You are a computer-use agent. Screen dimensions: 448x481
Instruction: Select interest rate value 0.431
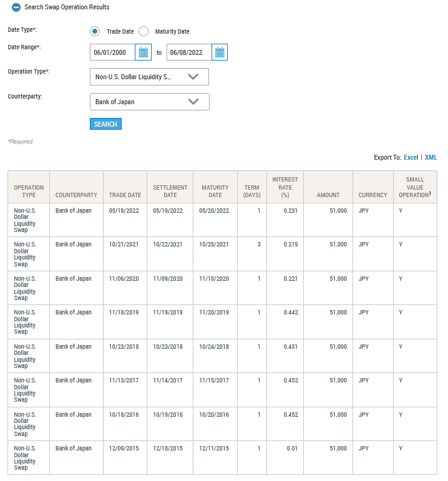[291, 347]
